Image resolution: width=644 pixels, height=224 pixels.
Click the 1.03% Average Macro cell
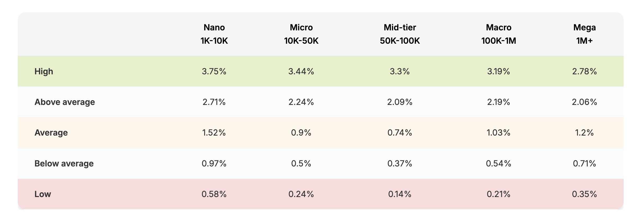499,133
